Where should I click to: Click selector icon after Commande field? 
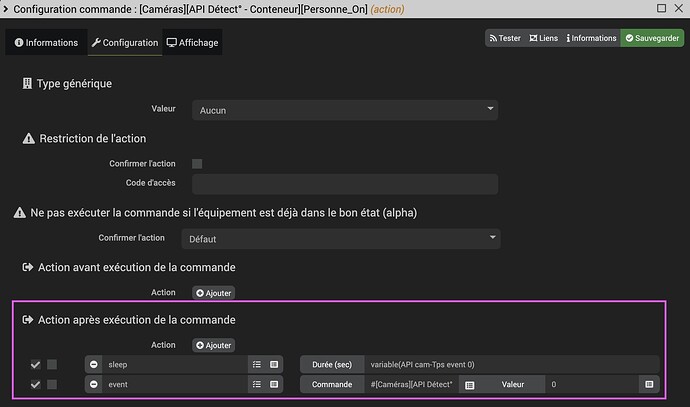click(470, 384)
